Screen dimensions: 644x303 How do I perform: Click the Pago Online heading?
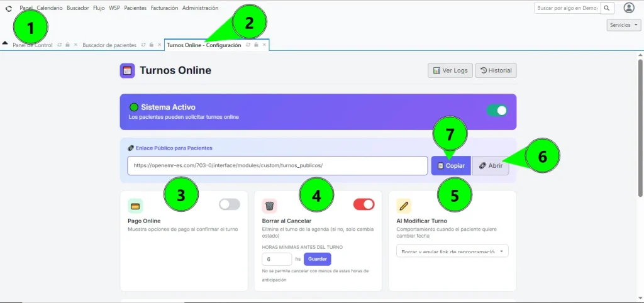(x=144, y=221)
